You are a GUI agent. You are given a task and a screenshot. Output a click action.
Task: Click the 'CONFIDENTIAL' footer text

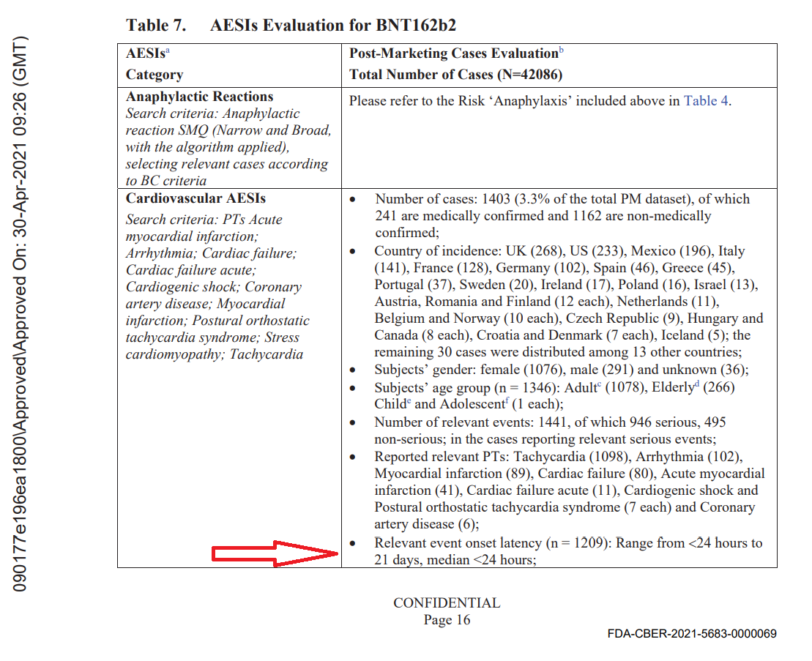[447, 603]
